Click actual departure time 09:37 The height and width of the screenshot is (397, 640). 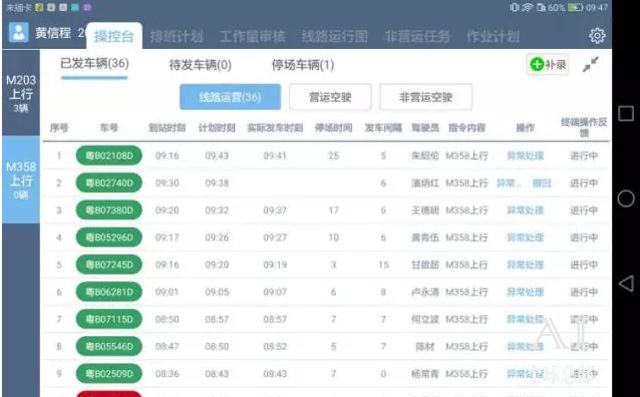(275, 211)
